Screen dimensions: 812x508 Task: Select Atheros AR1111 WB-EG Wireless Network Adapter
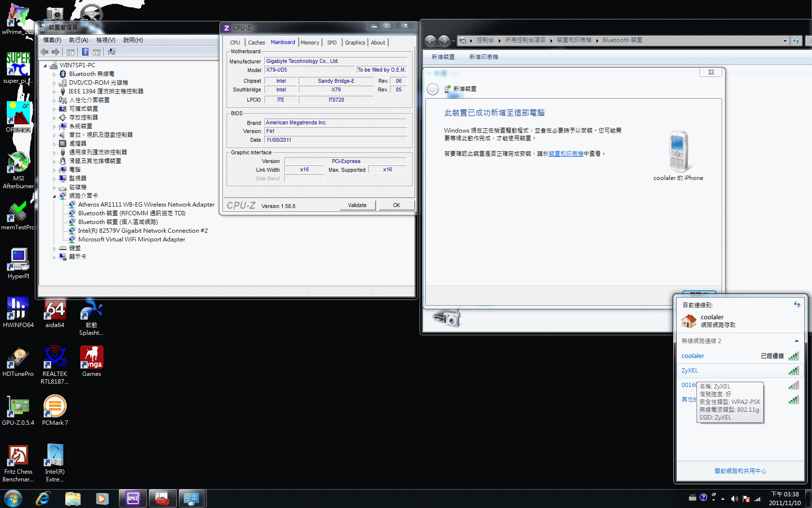click(x=146, y=205)
